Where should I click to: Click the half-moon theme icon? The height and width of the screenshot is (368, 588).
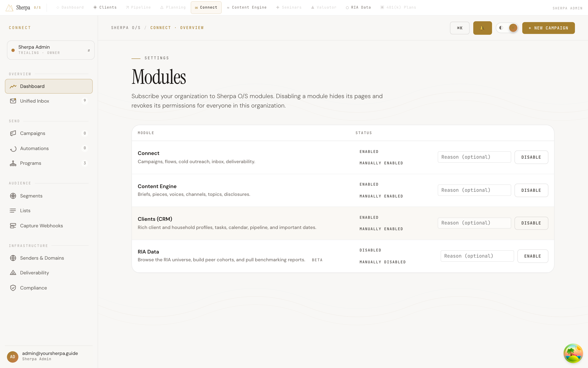[x=501, y=28]
